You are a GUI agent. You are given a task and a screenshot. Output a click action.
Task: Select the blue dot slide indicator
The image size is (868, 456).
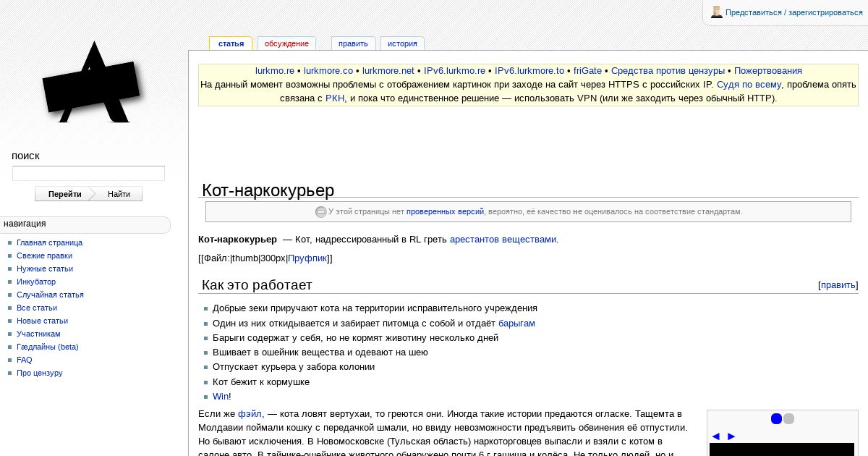pos(776,419)
